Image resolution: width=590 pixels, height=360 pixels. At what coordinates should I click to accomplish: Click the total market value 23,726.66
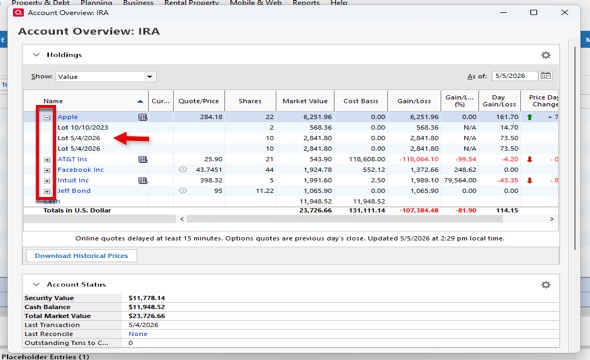click(x=315, y=211)
